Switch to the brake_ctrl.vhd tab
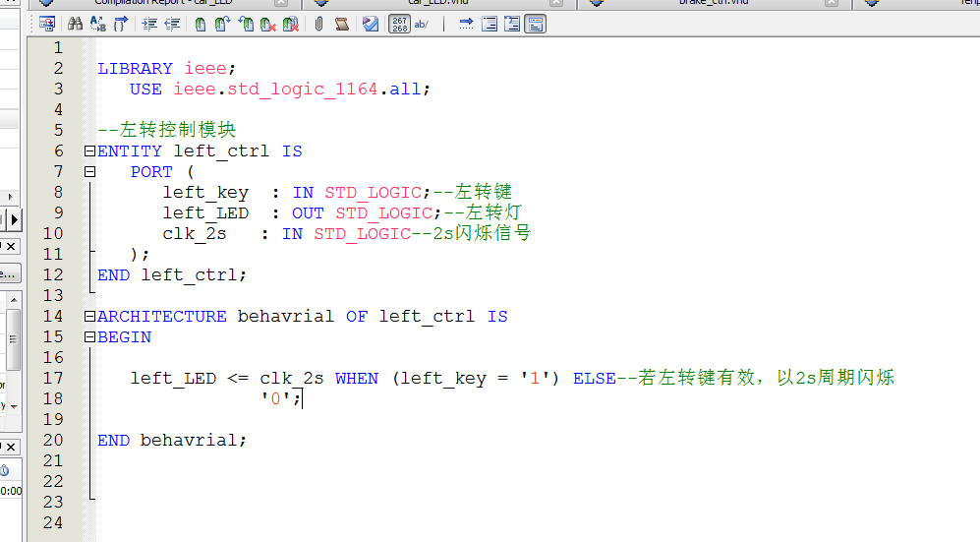This screenshot has height=542, width=980. pyautogui.click(x=714, y=3)
